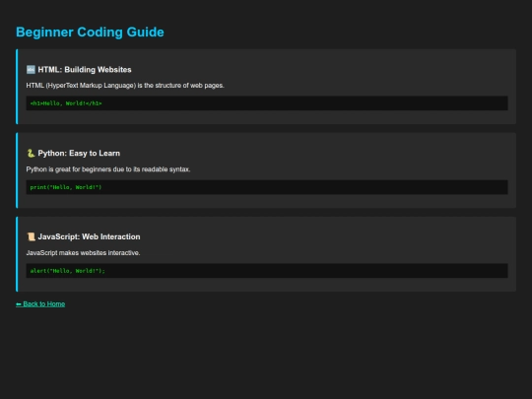Click the ABC emoji icon beside HTML heading
Image resolution: width=532 pixels, height=399 pixels.
pos(31,70)
